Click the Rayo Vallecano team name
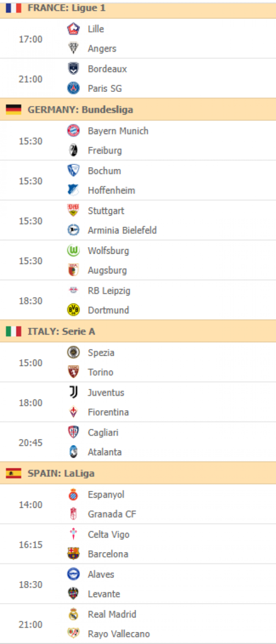 click(119, 634)
